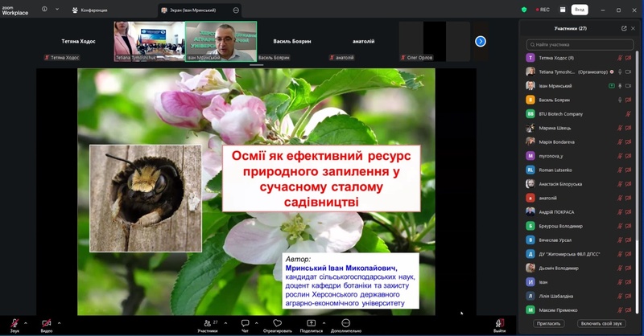Expand video options arrow next to camera
Screen dimensions: 644x336
(x=59, y=323)
